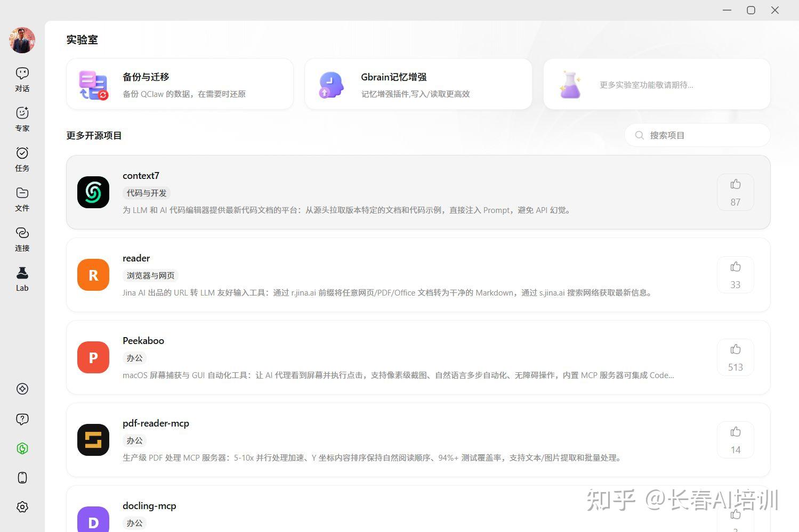Open the Lab section in sidebar
The image size is (799, 532).
(x=22, y=279)
